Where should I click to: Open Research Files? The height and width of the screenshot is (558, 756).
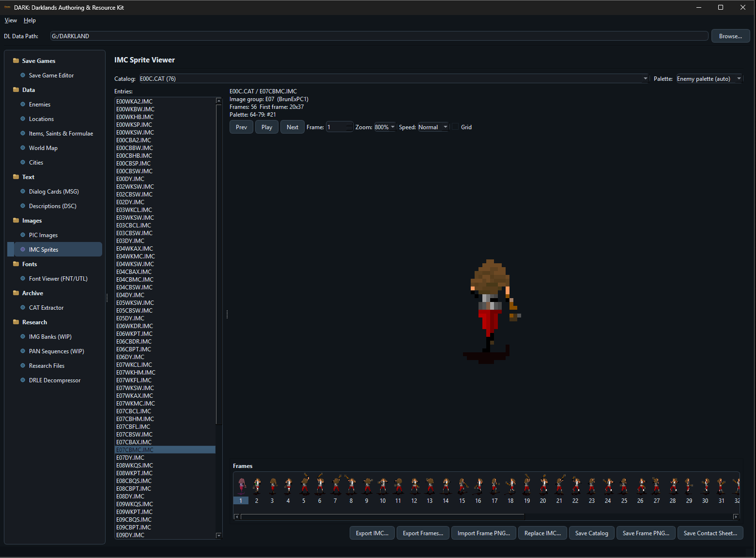[46, 366]
